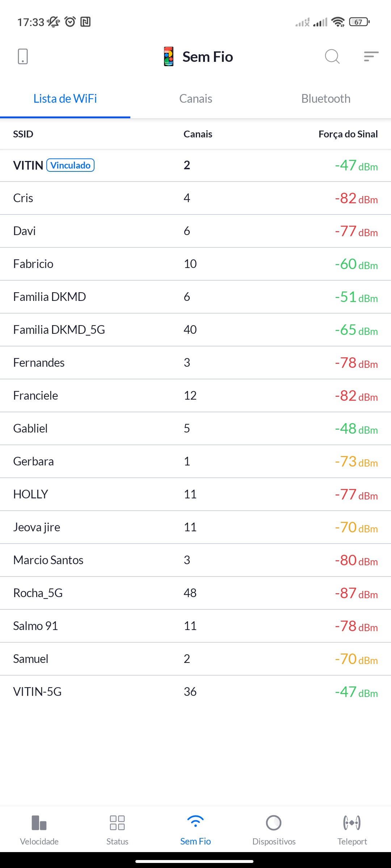Sort by Força do Sinal header
The image size is (391, 868).
point(348,134)
